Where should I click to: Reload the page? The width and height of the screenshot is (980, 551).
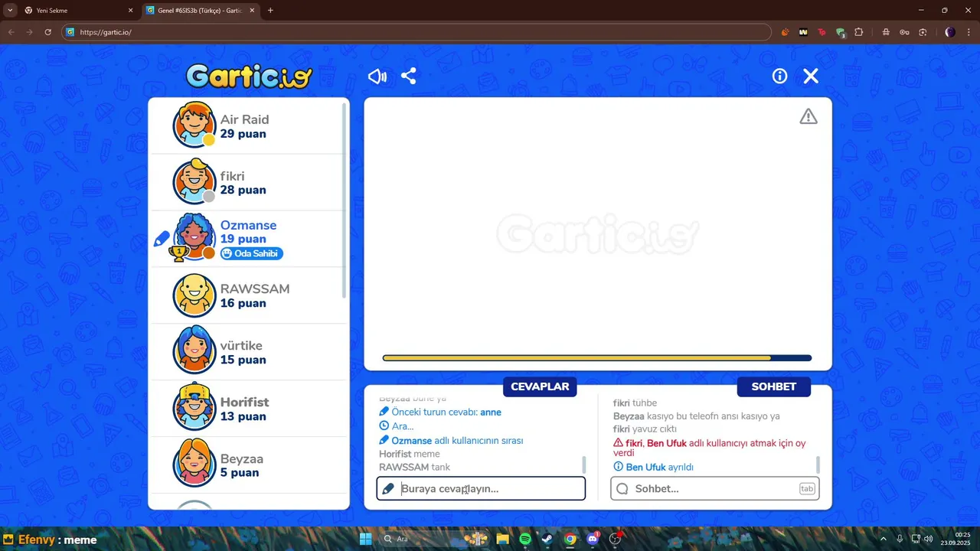click(47, 32)
